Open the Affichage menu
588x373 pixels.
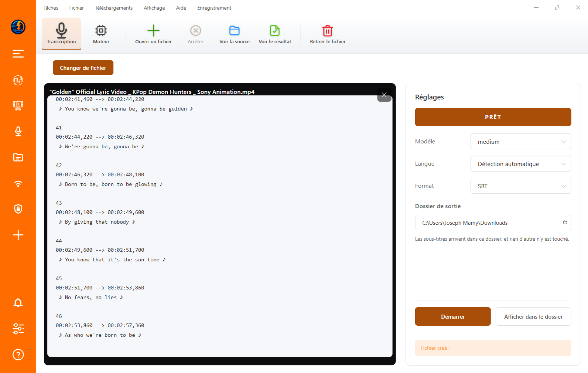point(154,8)
